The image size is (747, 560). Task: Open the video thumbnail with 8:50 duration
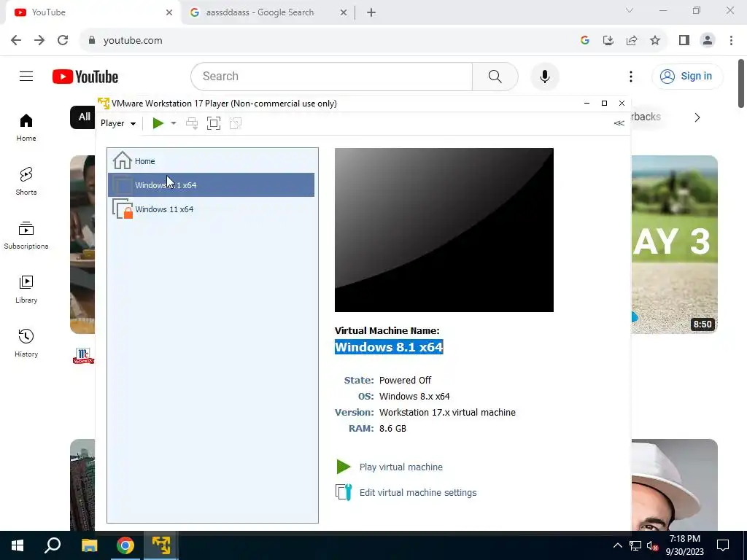coord(675,244)
